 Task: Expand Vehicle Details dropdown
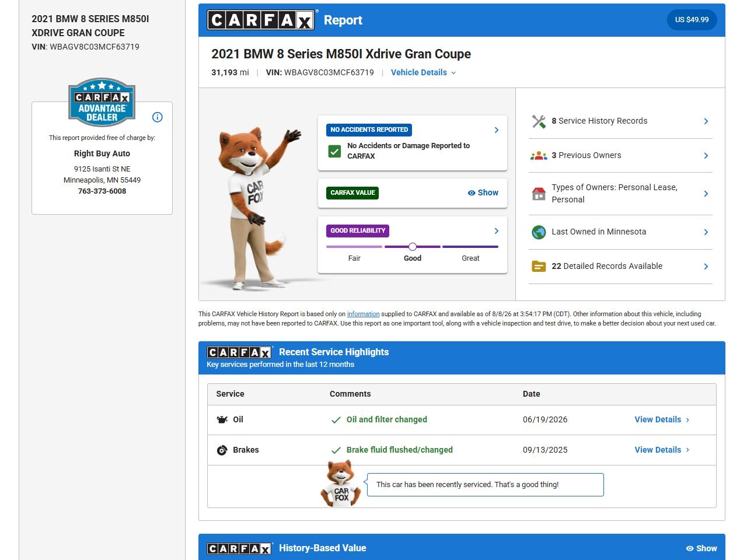tap(423, 72)
